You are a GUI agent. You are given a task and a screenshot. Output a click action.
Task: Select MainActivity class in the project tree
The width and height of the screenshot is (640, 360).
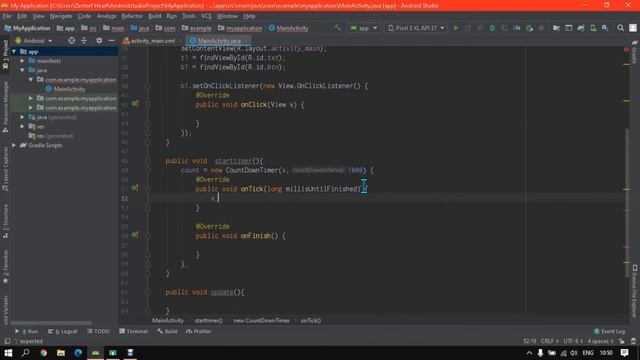(x=65, y=89)
